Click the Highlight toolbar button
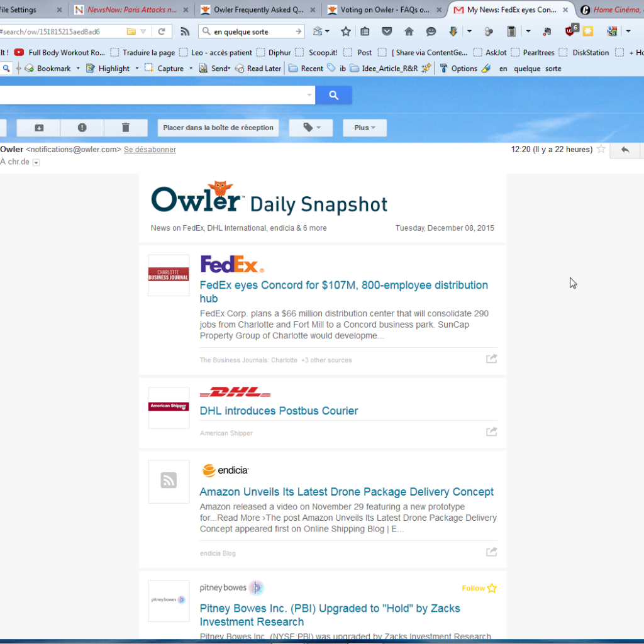Viewport: 644px width, 644px height. (108, 69)
